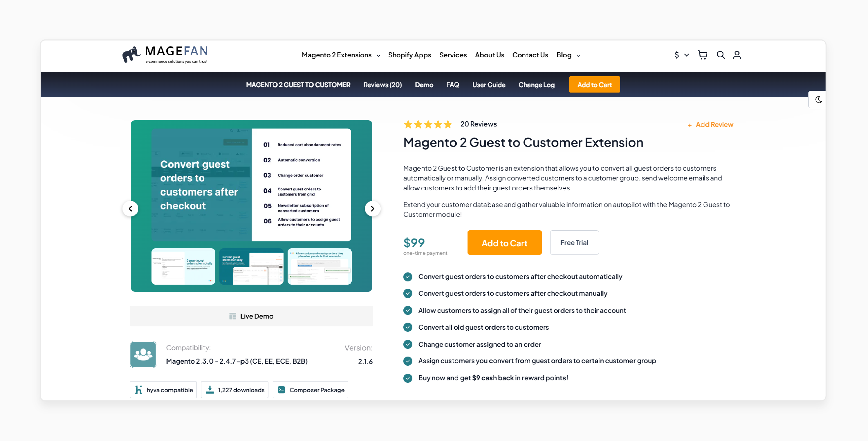Click the Add Review link
This screenshot has height=441, width=868.
click(714, 124)
